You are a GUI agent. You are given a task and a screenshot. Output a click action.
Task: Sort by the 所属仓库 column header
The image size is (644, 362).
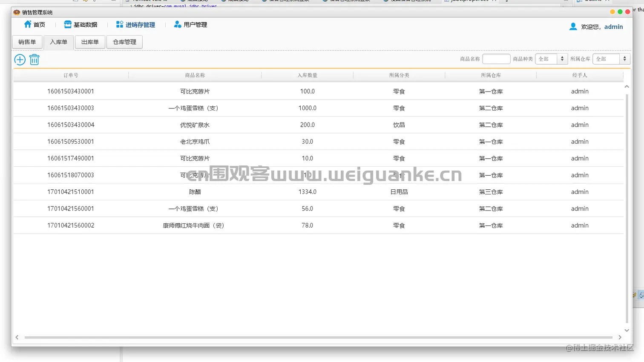(x=491, y=75)
